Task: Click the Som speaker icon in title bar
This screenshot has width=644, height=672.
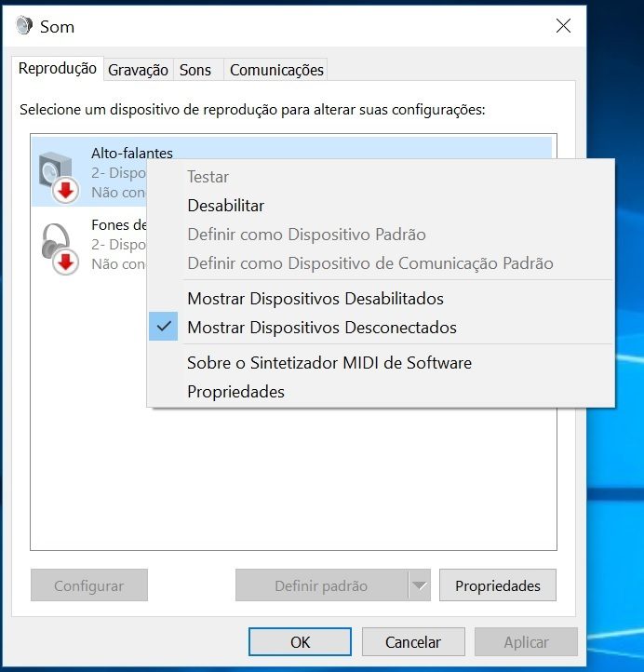Action: [x=24, y=26]
